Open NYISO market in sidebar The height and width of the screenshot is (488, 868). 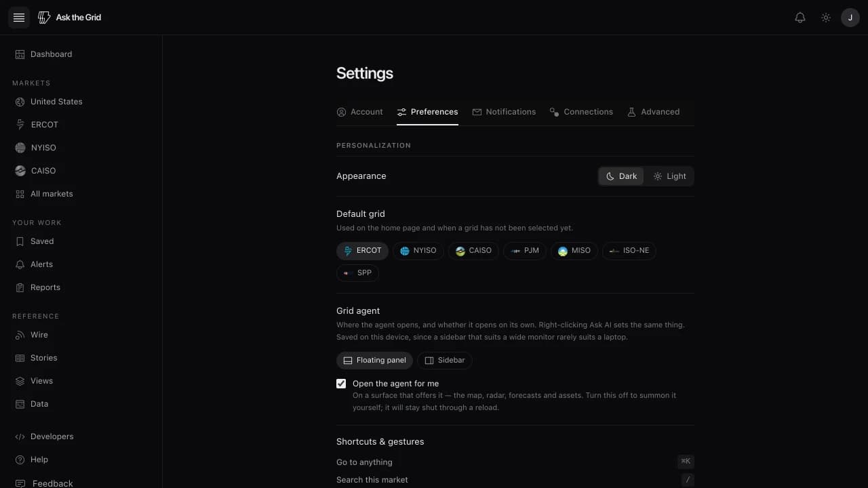coord(81,148)
